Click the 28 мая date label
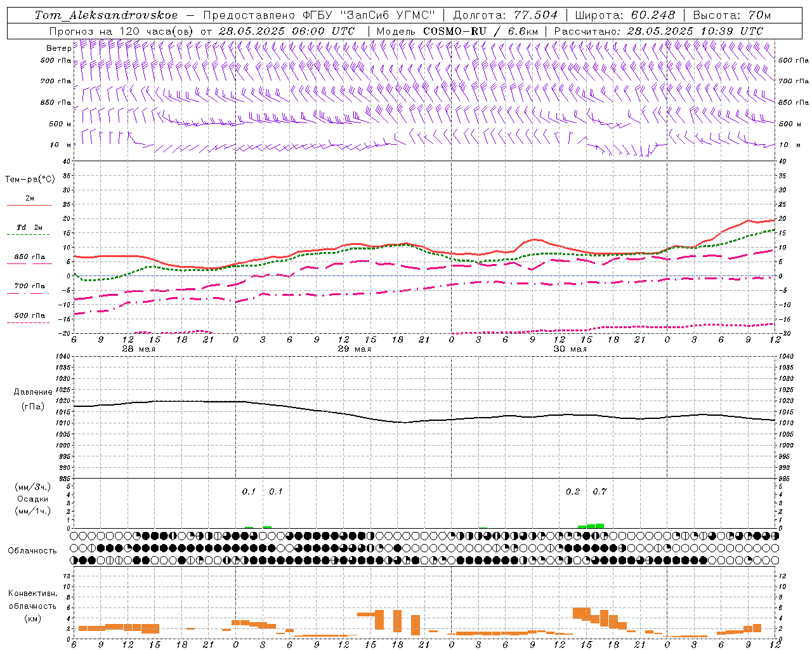The width and height of the screenshot is (812, 650). (x=139, y=349)
